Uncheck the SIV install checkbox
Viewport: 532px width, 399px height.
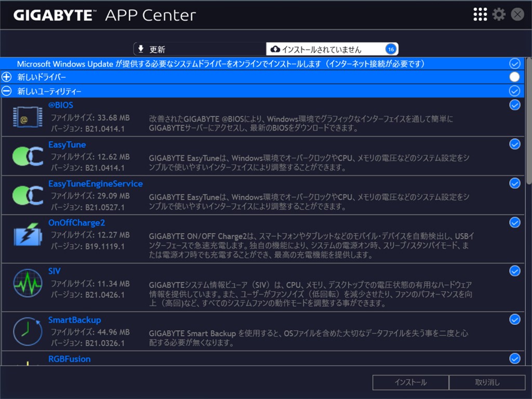pyautogui.click(x=514, y=271)
